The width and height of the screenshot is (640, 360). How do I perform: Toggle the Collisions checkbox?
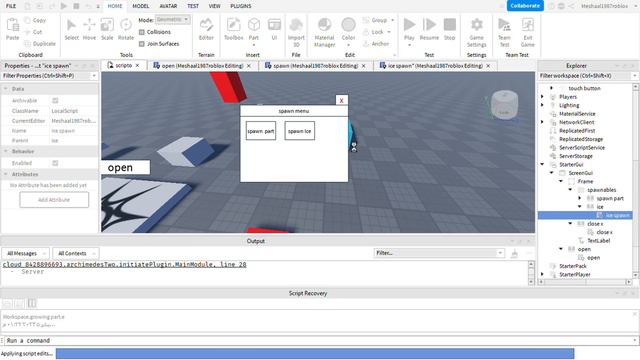[142, 32]
